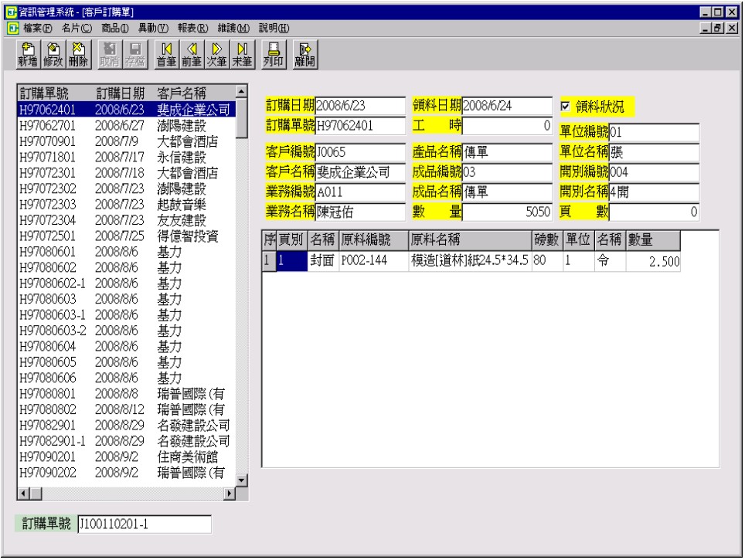Click the 列印 (print) toolbar icon
745x560 pixels.
click(274, 55)
